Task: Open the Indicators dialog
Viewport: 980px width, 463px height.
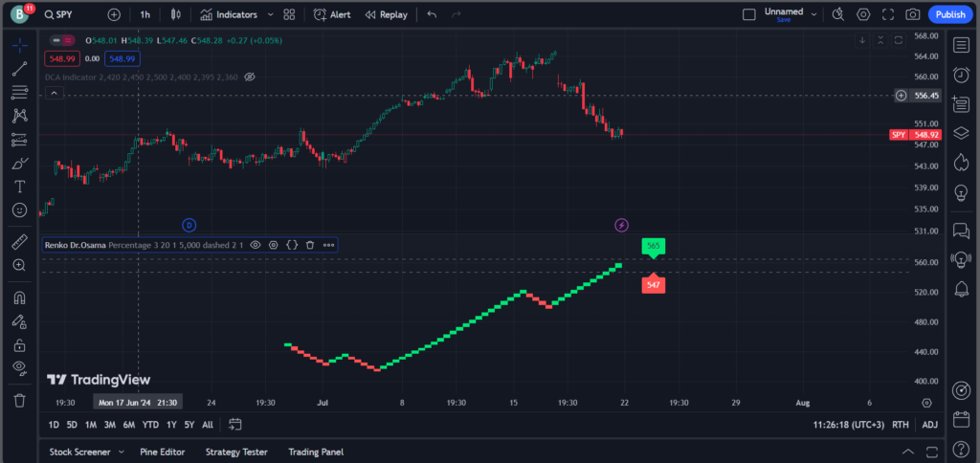Action: pyautogui.click(x=229, y=14)
